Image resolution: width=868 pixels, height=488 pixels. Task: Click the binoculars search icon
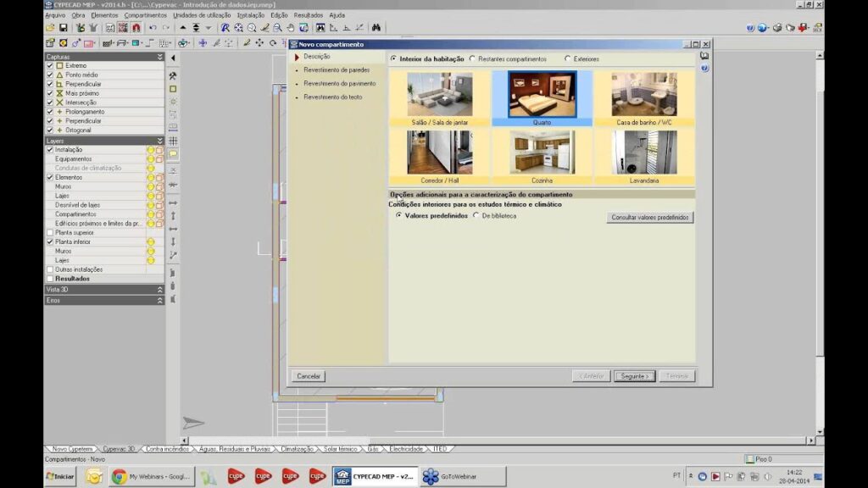(376, 28)
